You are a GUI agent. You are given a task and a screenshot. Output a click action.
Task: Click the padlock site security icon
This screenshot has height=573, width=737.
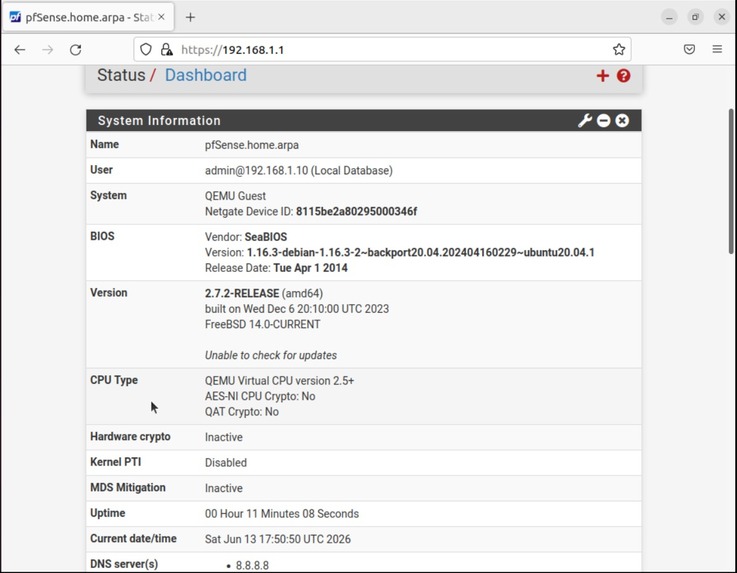166,49
